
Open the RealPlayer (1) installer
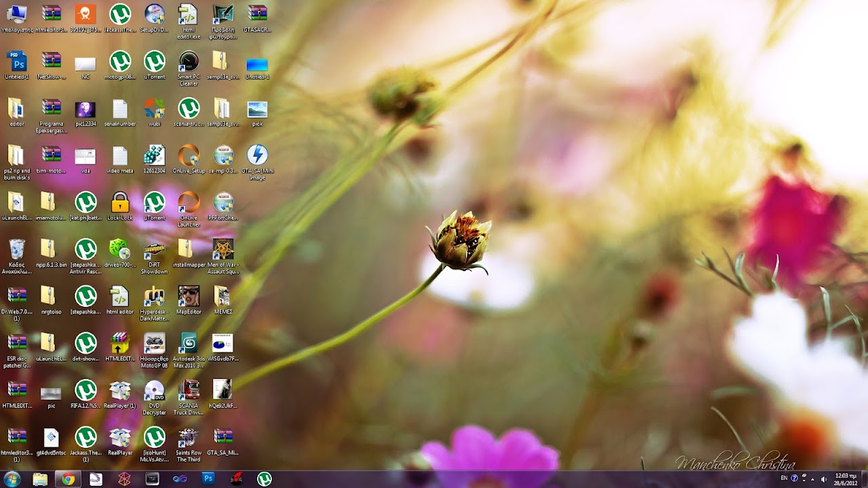(x=119, y=394)
